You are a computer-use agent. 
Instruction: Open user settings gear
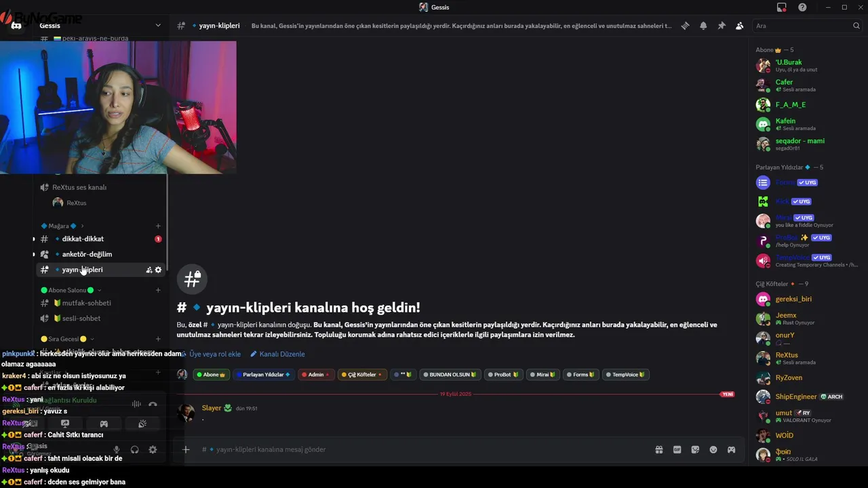(x=153, y=449)
